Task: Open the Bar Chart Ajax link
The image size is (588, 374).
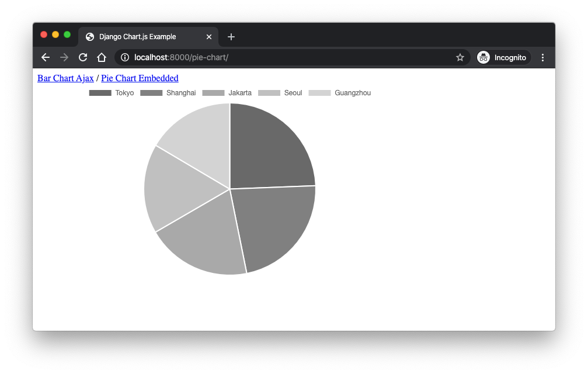Action: (65, 78)
